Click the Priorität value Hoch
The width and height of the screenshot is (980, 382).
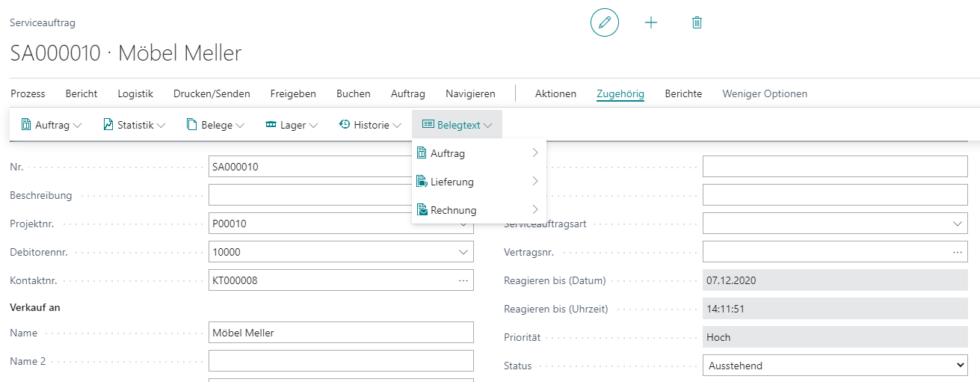[835, 337]
